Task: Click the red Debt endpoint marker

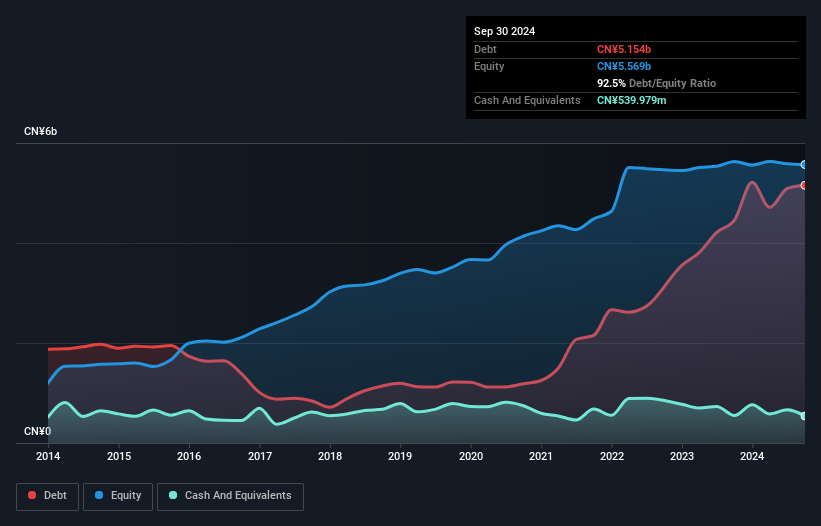Action: [x=804, y=185]
